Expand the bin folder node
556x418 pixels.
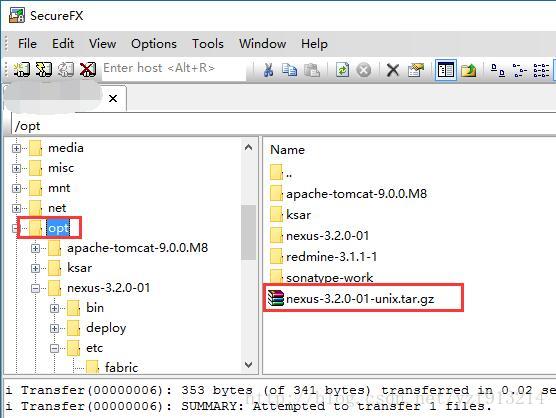pos(54,308)
